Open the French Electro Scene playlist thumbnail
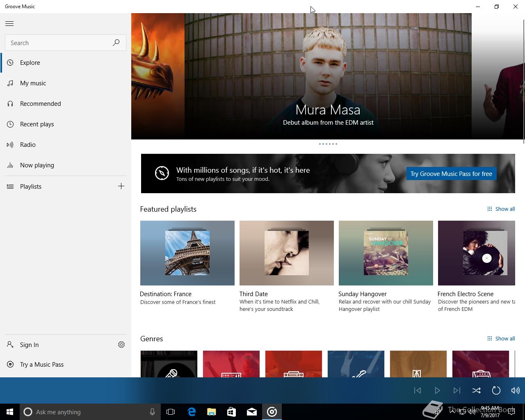Screen dimensions: 525x420 [477, 253]
